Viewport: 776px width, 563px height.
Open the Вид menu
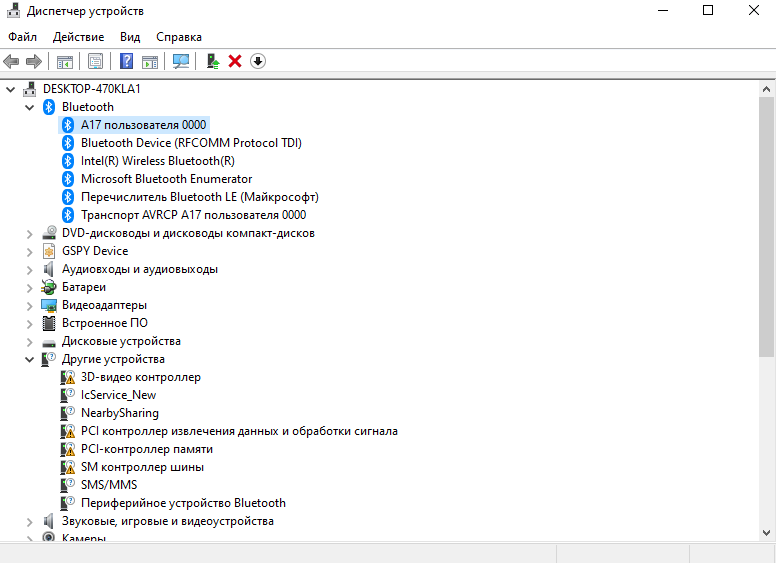[x=130, y=37]
